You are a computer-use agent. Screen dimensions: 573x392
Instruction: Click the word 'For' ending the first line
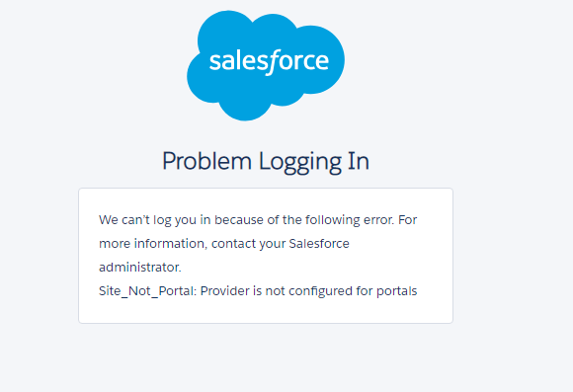pyautogui.click(x=407, y=220)
